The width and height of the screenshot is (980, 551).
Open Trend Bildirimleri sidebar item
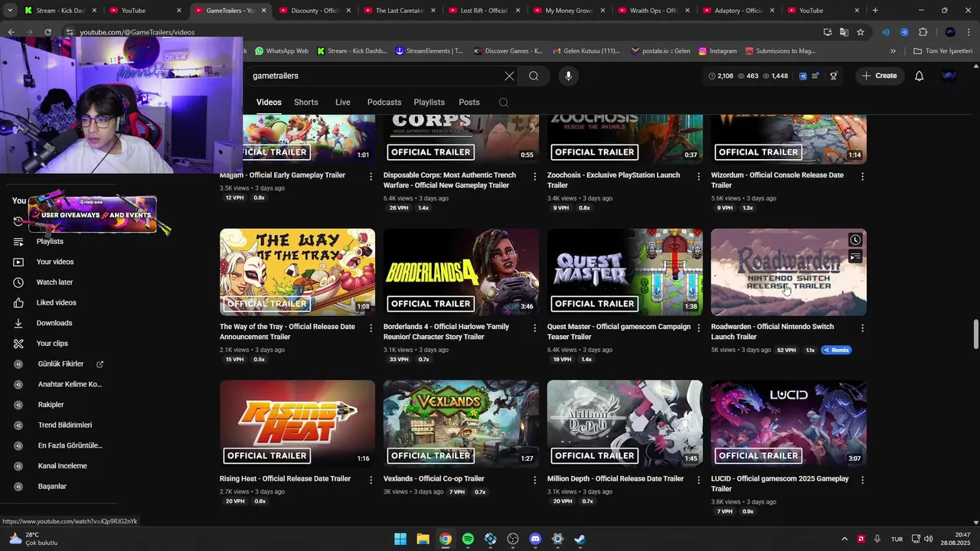pyautogui.click(x=65, y=425)
